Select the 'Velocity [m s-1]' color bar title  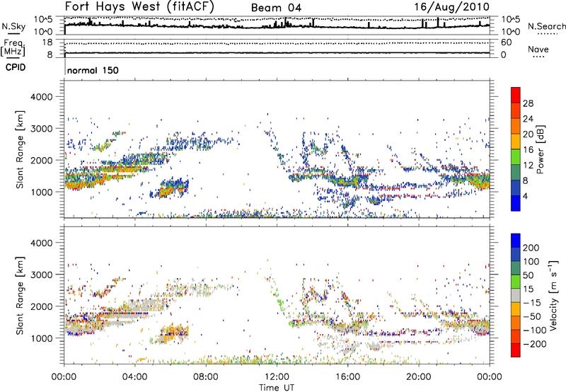(x=553, y=295)
